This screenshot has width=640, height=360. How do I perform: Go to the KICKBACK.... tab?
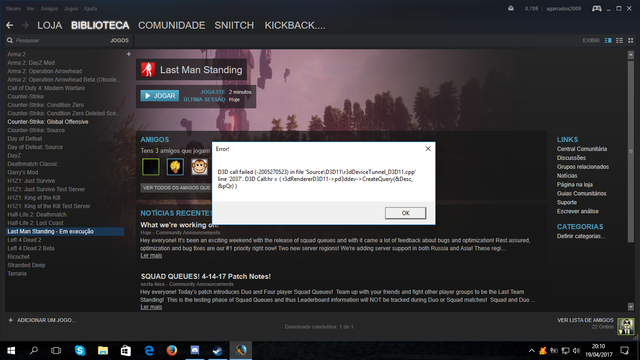coord(295,25)
